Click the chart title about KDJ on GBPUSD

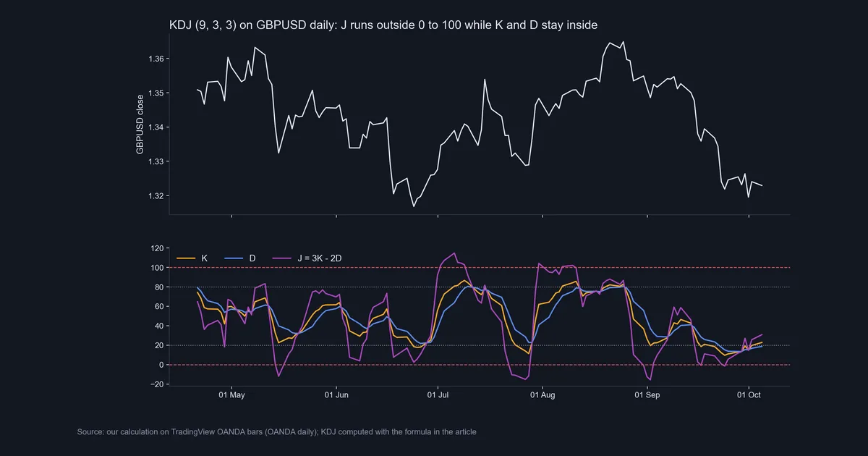click(x=383, y=26)
